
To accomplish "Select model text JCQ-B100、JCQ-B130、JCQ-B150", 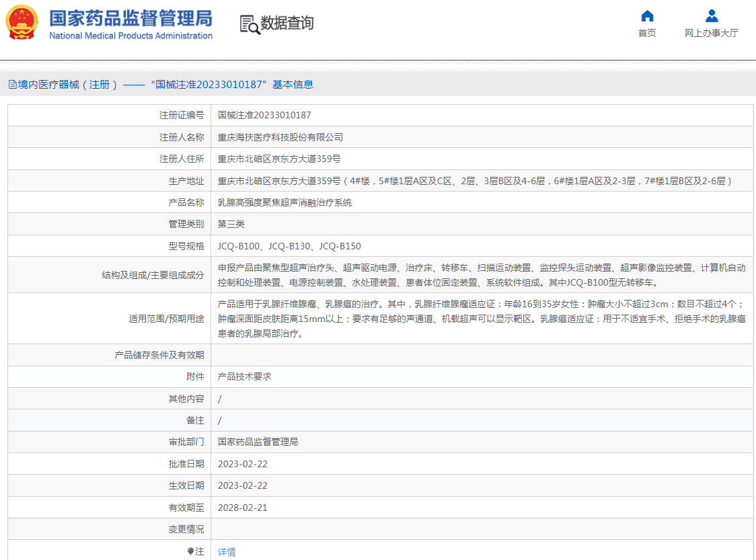I will [x=289, y=246].
